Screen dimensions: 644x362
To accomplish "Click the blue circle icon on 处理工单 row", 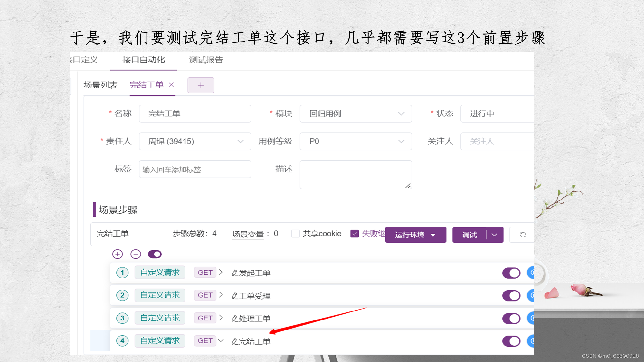I will pyautogui.click(x=531, y=318).
